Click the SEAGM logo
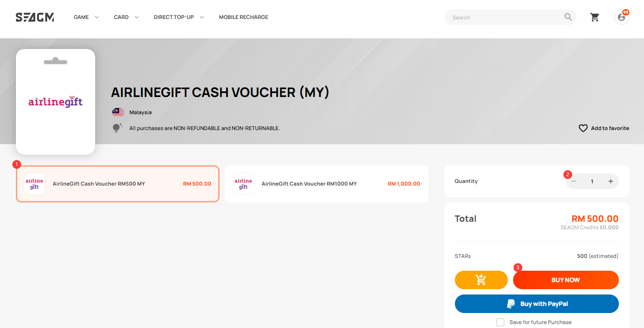This screenshot has height=328, width=644. point(34,17)
